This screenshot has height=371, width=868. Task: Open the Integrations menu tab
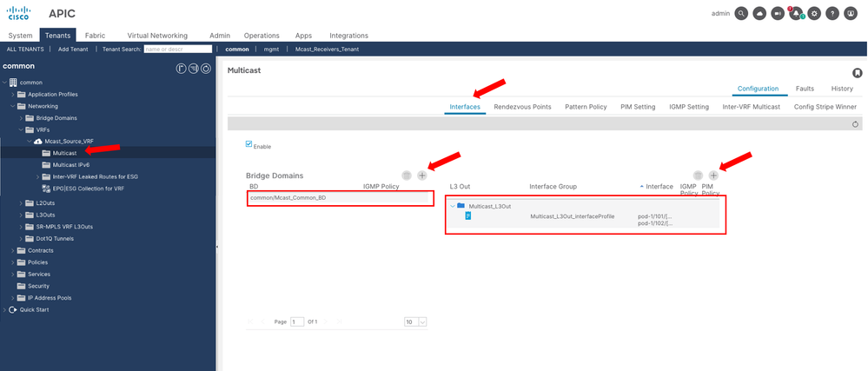(x=348, y=36)
